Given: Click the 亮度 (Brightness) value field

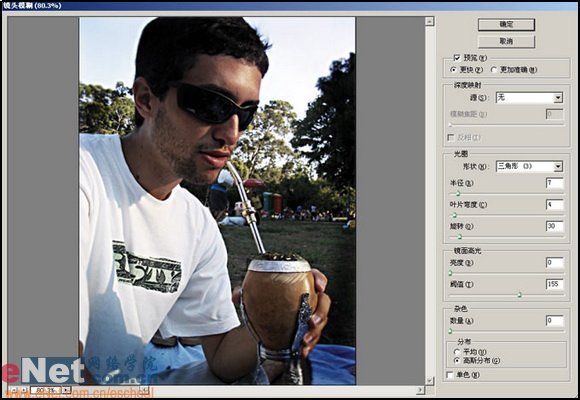Looking at the screenshot, I should 554,263.
